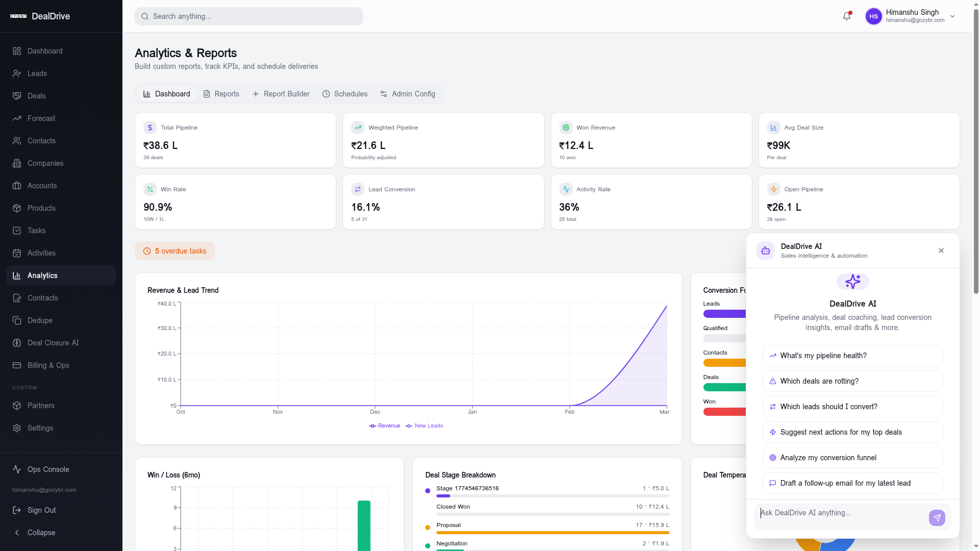Open Forecast from the sidebar
980x551 pixels.
point(61,118)
